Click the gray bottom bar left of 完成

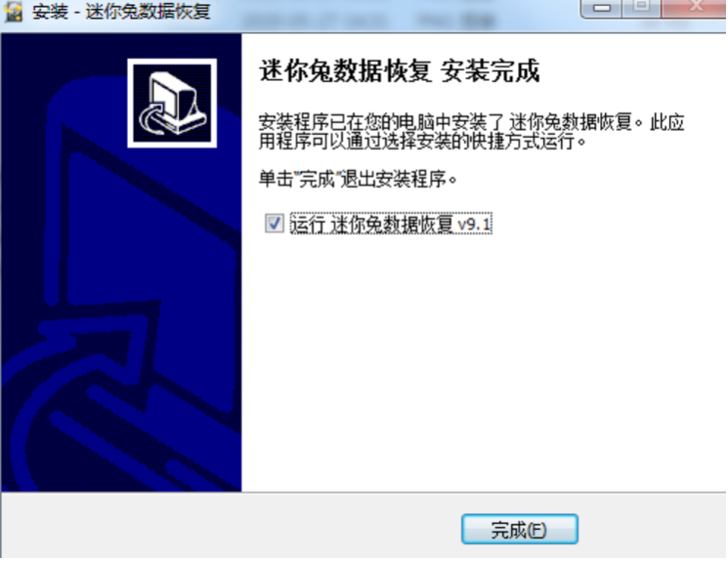point(233,527)
